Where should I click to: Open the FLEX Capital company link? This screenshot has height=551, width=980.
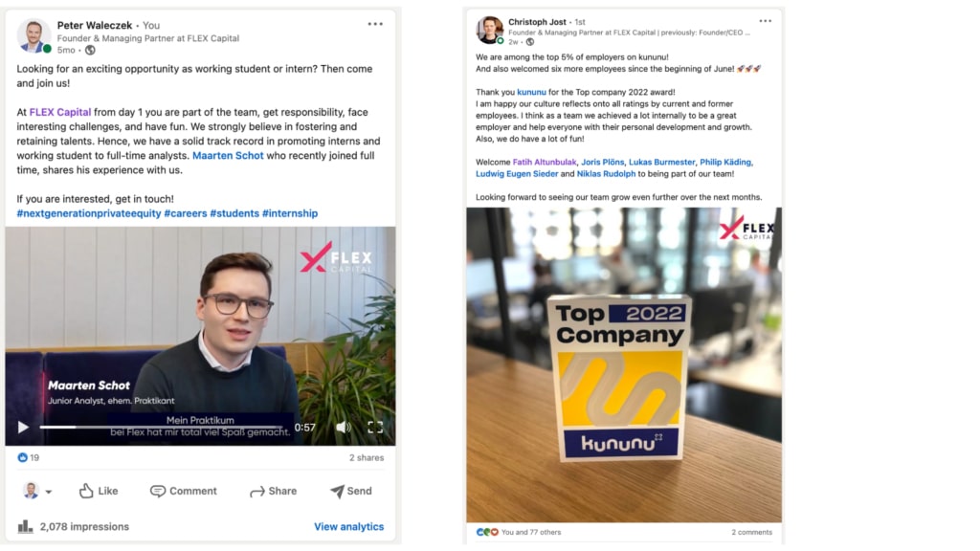60,113
